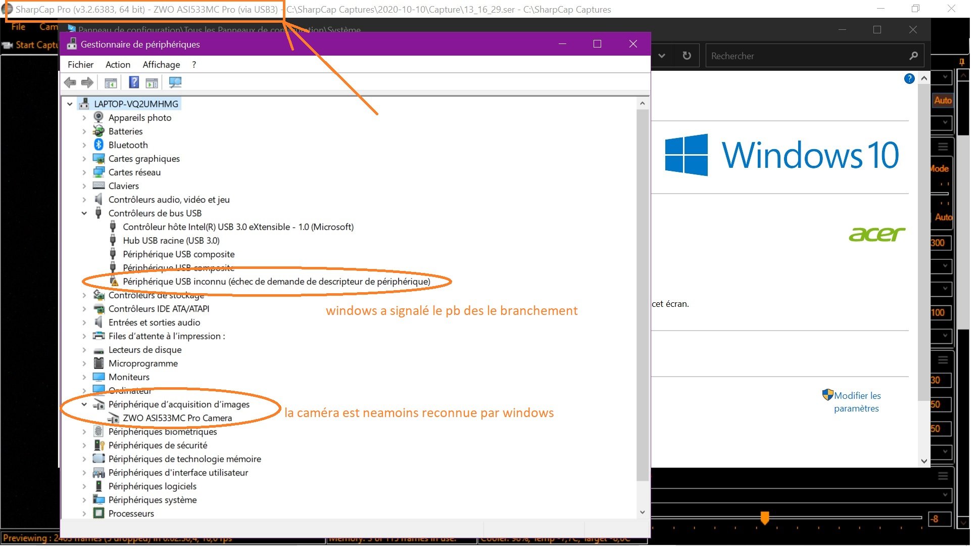980x549 pixels.
Task: Click the Start Capture button in SharpCap
Action: pyautogui.click(x=31, y=45)
